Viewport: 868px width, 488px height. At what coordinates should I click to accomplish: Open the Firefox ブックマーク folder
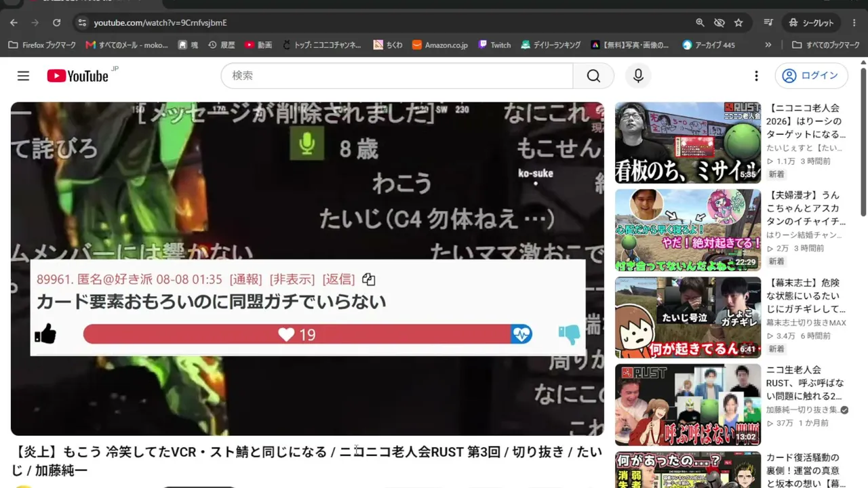coord(42,45)
